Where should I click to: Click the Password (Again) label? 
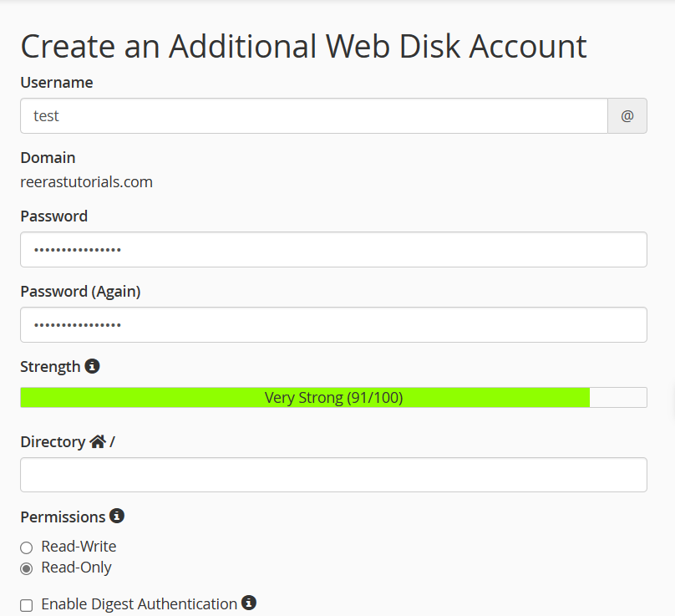(x=80, y=292)
